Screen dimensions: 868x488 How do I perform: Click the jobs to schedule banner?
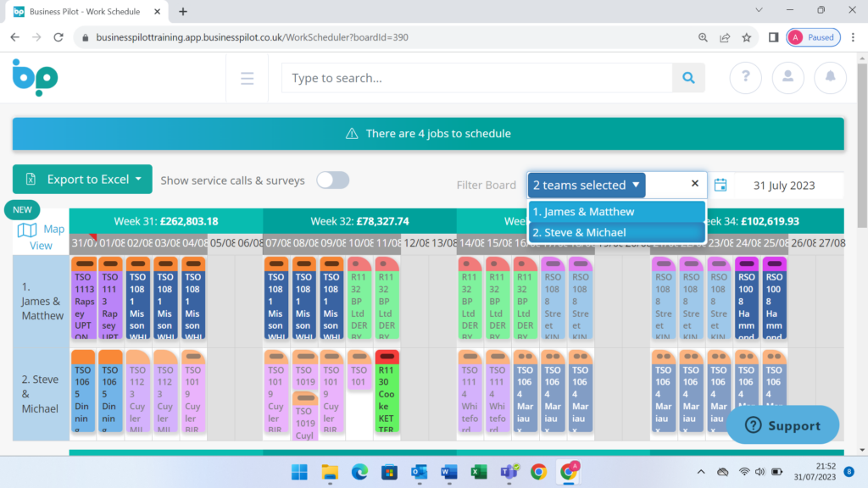(427, 133)
